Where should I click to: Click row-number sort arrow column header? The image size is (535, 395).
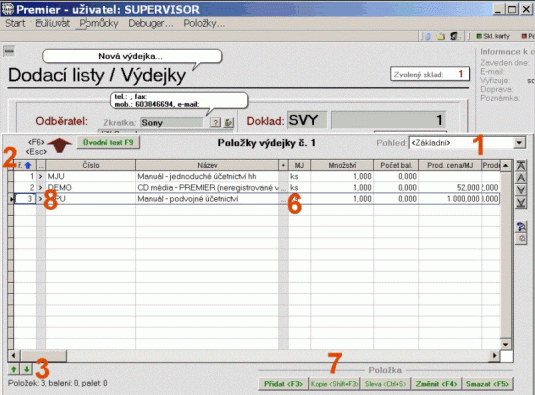pos(25,165)
